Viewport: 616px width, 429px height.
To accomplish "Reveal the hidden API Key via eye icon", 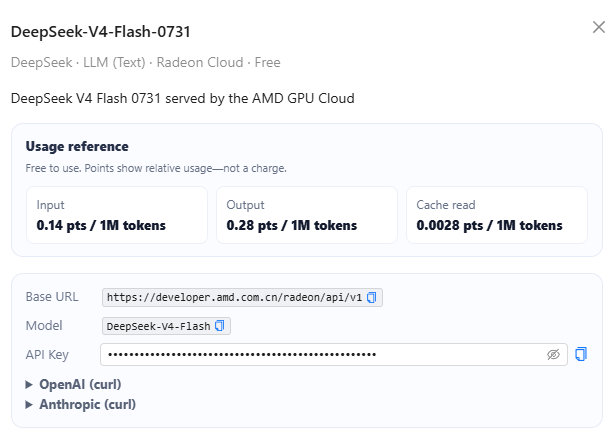I will pyautogui.click(x=553, y=354).
